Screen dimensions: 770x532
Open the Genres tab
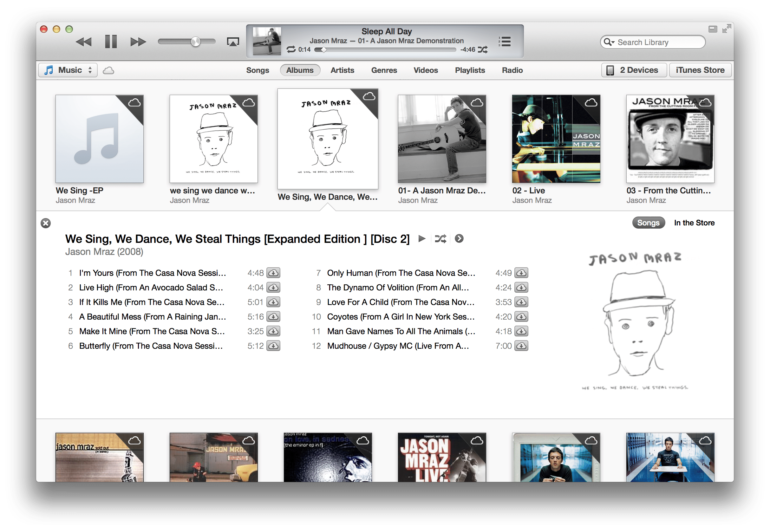[384, 70]
